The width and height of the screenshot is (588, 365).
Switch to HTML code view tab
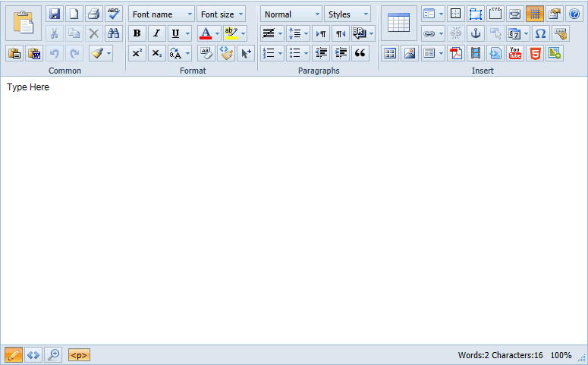(33, 354)
